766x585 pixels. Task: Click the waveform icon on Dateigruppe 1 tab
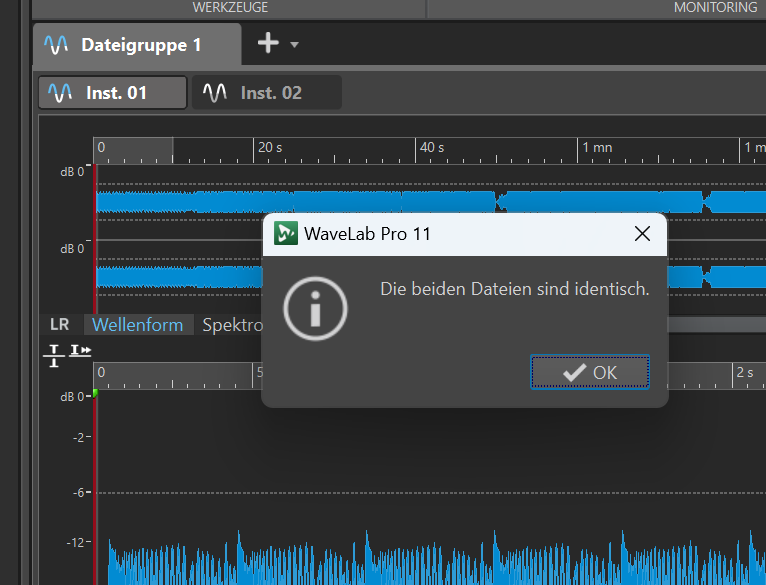click(x=57, y=45)
